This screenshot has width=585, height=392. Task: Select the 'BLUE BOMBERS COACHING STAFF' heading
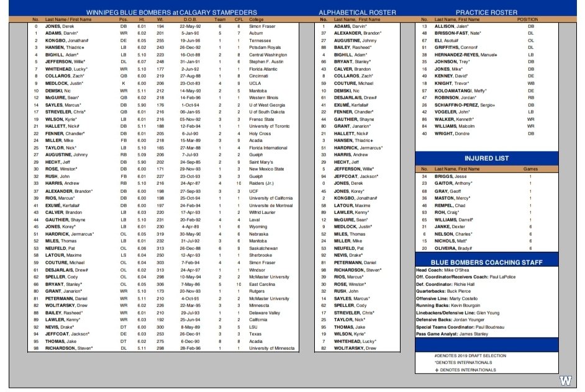coord(486,262)
